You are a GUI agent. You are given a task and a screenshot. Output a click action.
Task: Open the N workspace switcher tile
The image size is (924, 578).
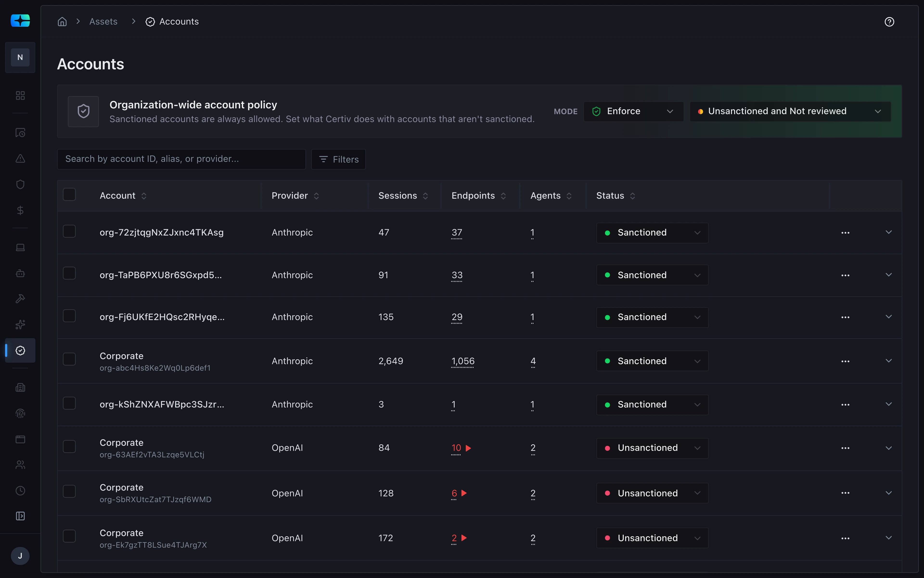point(20,57)
